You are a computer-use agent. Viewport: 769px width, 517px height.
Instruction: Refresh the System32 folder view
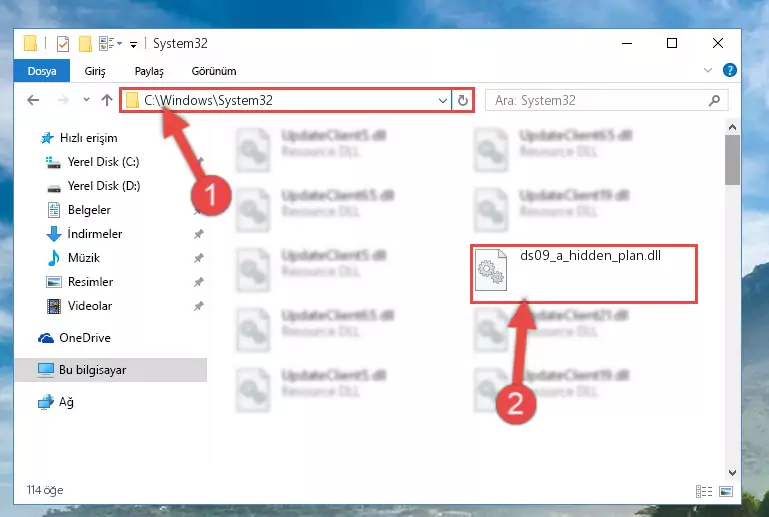[462, 101]
